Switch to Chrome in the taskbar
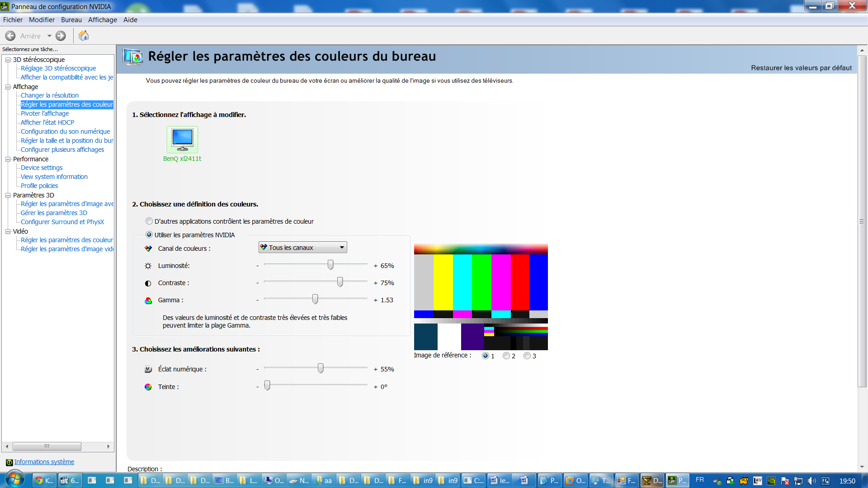868x488 pixels. [x=44, y=480]
